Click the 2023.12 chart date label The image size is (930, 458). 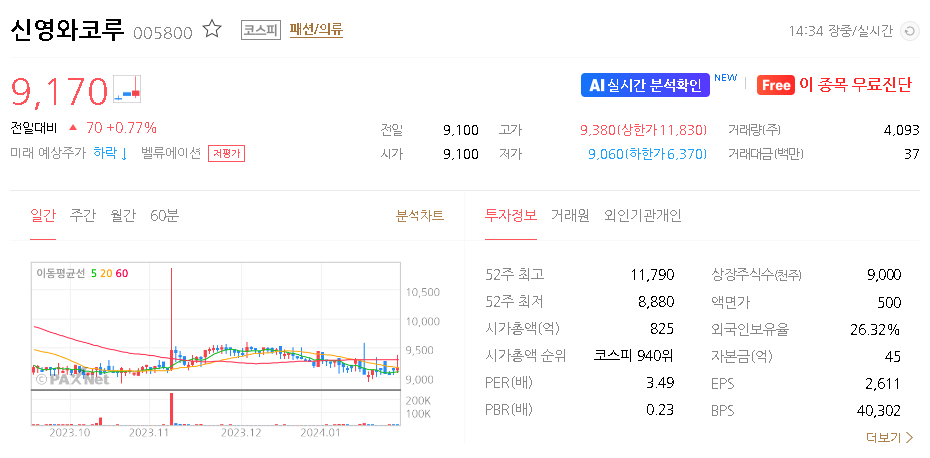[240, 434]
